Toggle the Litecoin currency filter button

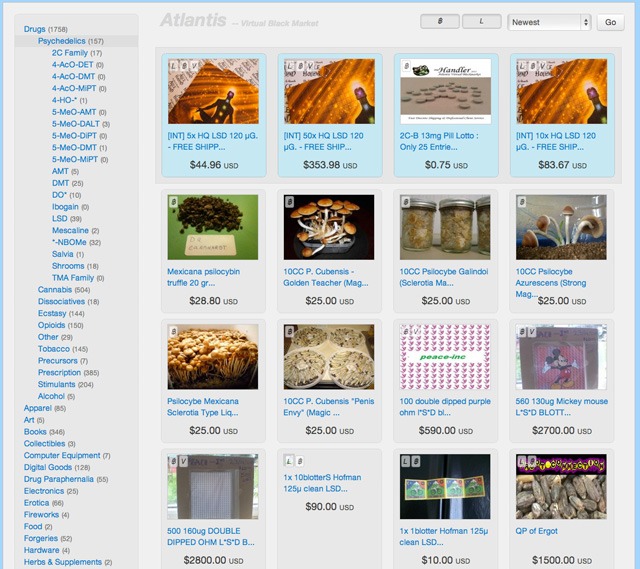[481, 21]
